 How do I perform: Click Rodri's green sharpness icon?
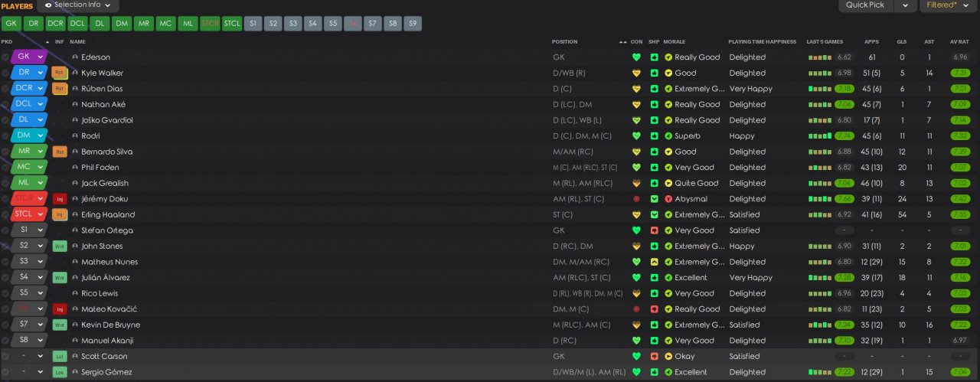point(654,135)
